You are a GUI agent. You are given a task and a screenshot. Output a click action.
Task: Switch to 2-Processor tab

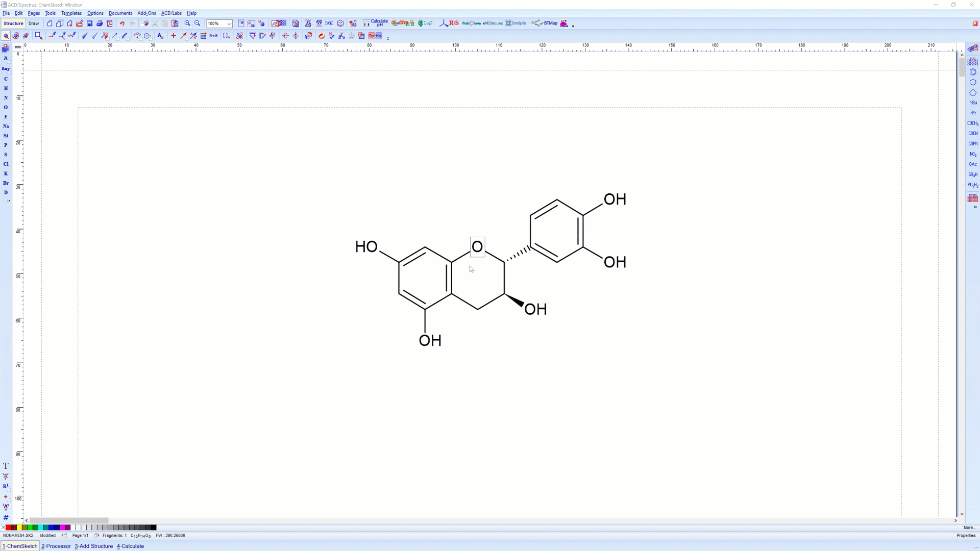(56, 546)
